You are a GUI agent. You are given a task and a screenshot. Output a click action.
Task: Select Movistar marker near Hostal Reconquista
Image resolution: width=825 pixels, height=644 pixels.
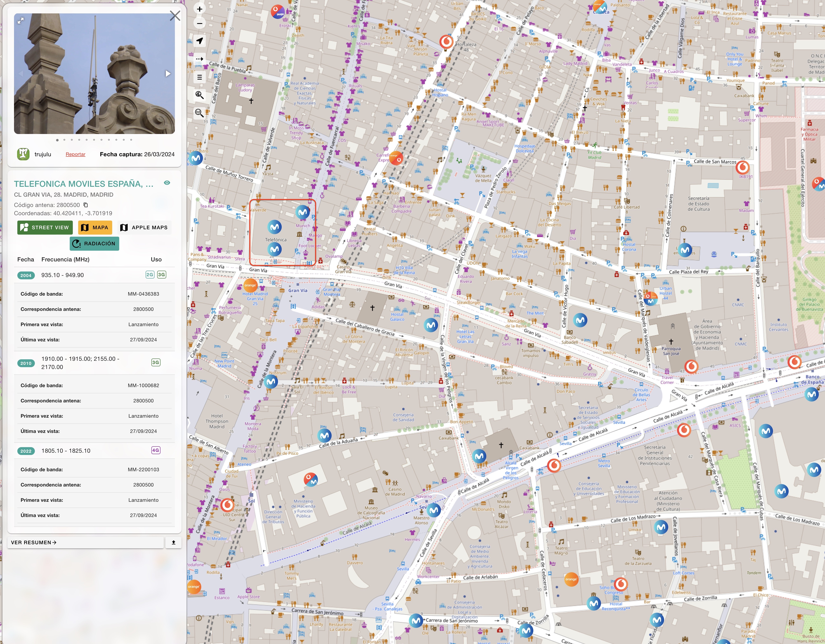click(x=594, y=603)
